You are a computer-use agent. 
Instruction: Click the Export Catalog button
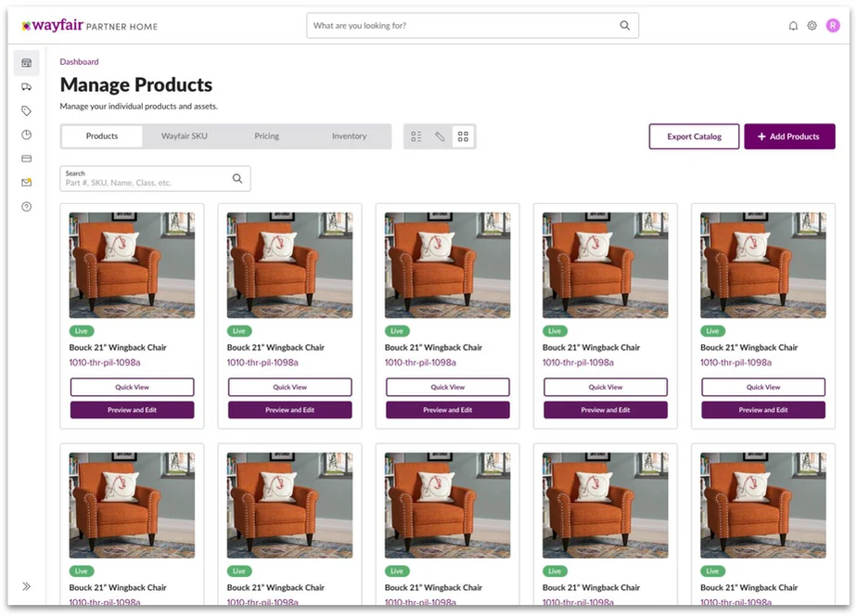pyautogui.click(x=694, y=136)
